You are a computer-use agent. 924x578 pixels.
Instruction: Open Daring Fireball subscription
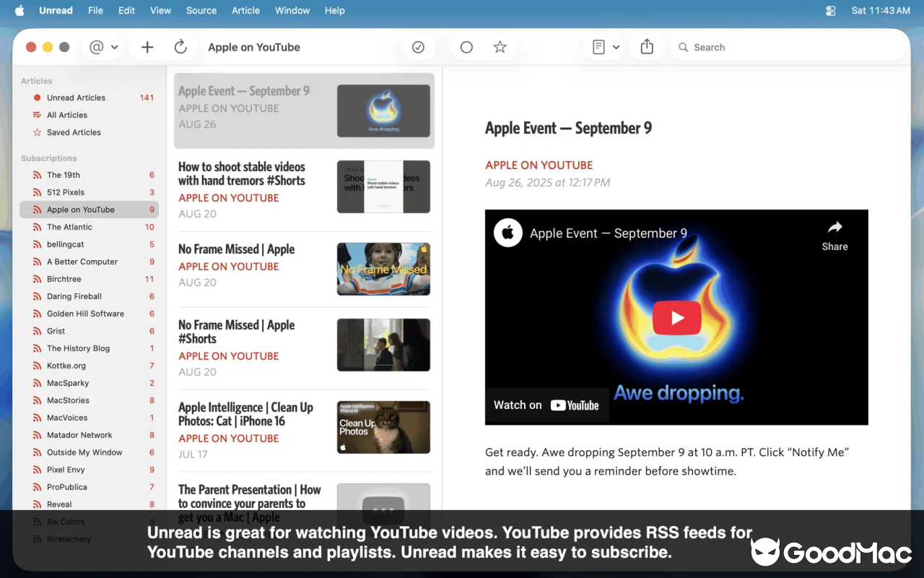pyautogui.click(x=89, y=296)
